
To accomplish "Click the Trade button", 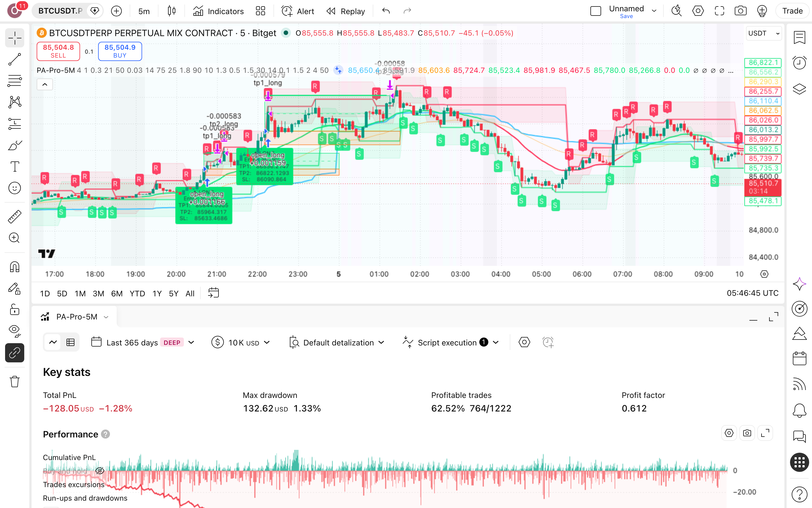I will point(792,11).
